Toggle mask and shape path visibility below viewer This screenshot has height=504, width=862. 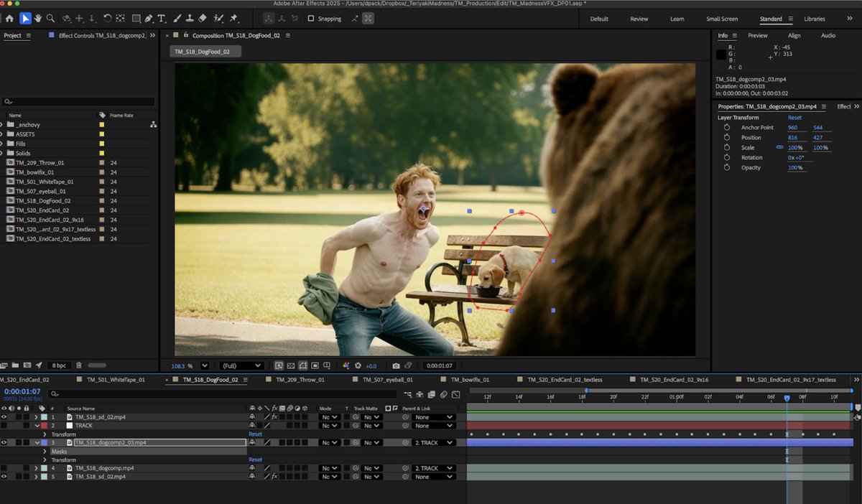[303, 365]
